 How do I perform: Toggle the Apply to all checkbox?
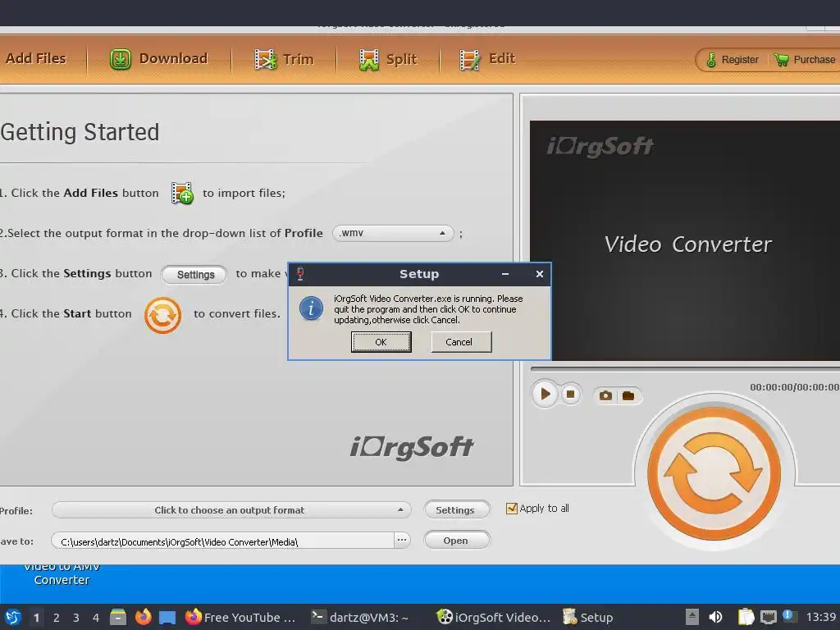point(512,509)
